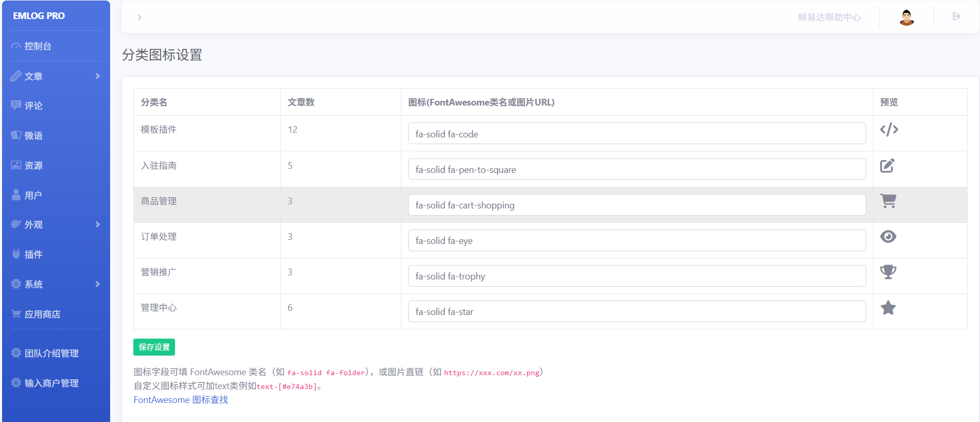
Task: Expand the 文章 sidebar submenu
Action: [x=56, y=76]
